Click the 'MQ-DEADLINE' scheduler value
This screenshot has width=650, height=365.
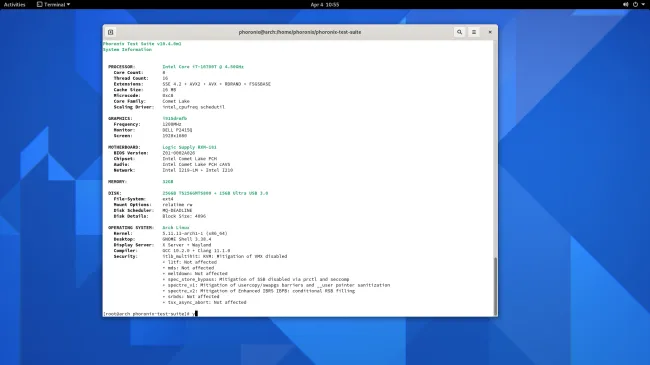point(177,211)
